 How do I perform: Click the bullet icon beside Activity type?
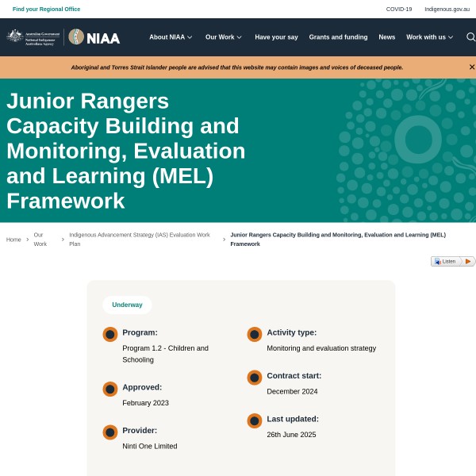pyautogui.click(x=255, y=334)
